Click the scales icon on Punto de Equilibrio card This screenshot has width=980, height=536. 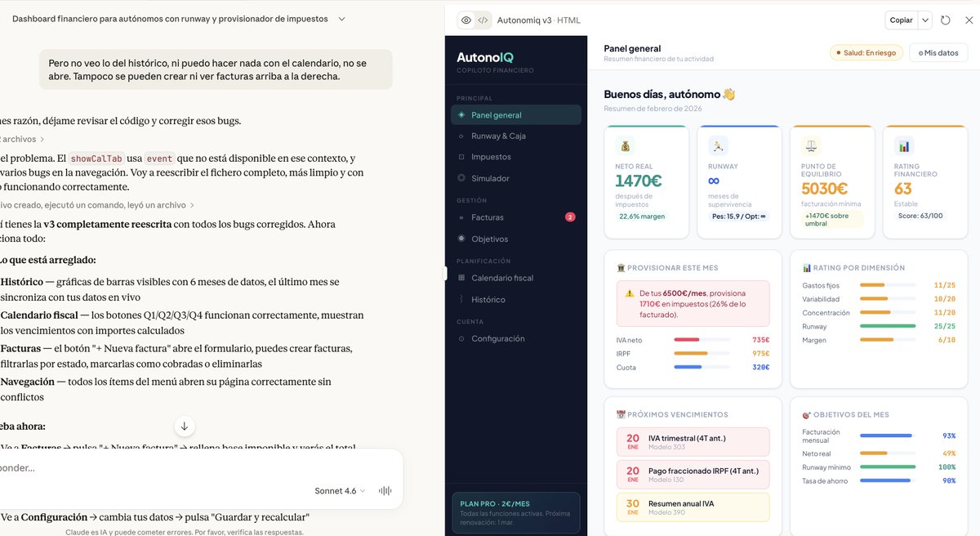811,146
